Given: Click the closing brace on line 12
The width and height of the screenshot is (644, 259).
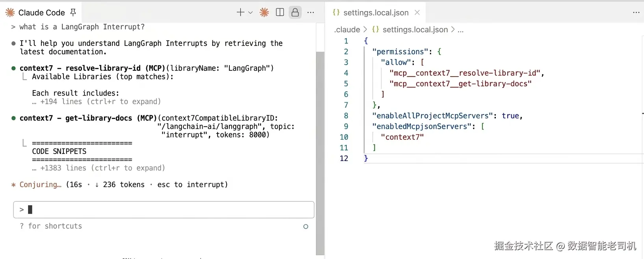Looking at the screenshot, I should [x=366, y=158].
